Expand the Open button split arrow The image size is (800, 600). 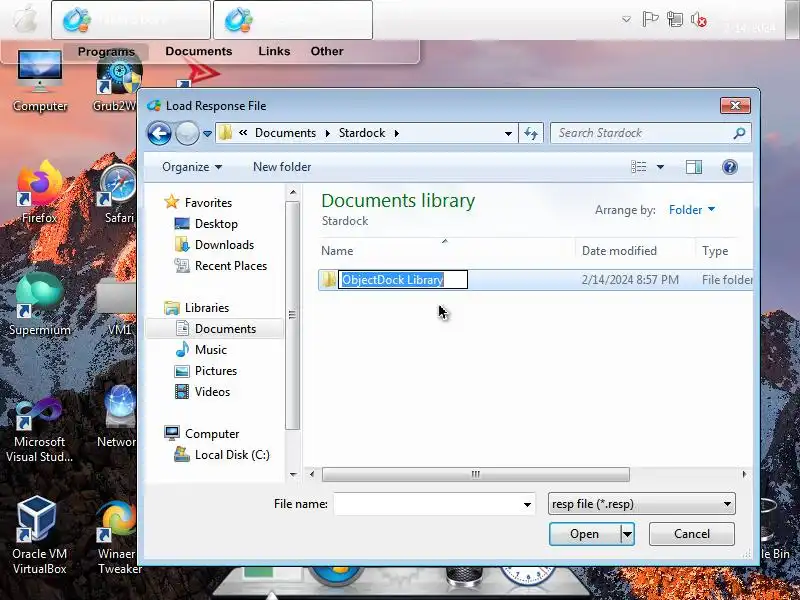[x=627, y=534]
